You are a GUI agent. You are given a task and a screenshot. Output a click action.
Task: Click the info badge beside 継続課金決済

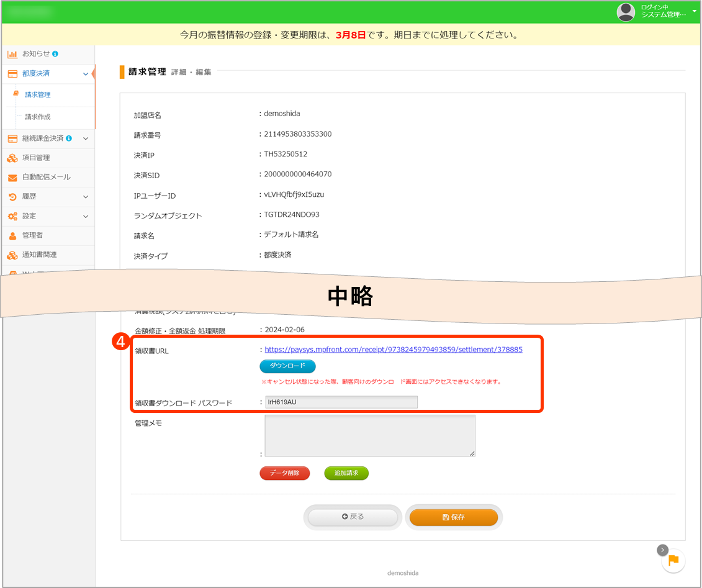coord(69,138)
